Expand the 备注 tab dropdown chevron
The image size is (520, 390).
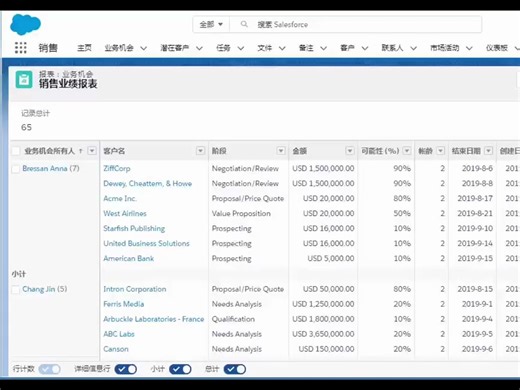pos(323,48)
